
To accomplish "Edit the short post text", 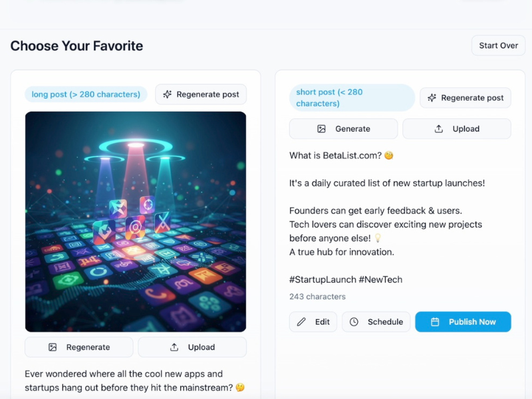I will (x=313, y=322).
